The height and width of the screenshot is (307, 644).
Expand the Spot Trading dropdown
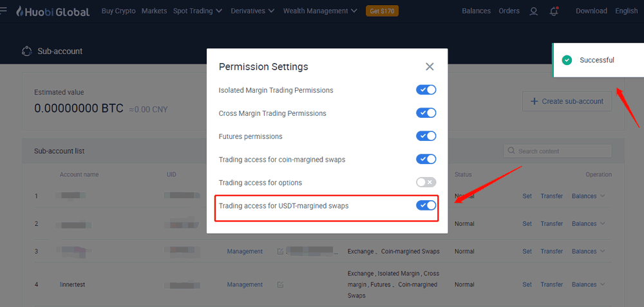click(x=198, y=11)
